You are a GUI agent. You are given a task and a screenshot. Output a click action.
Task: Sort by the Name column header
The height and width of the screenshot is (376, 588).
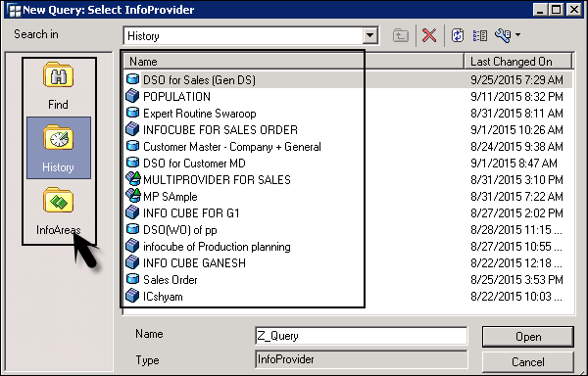[294, 61]
